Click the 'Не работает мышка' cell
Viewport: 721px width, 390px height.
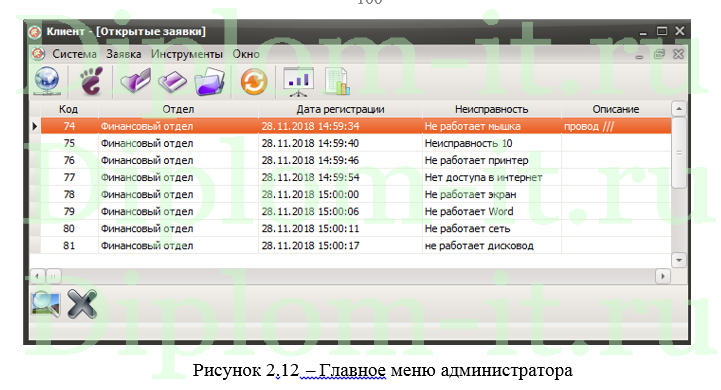coord(492,126)
